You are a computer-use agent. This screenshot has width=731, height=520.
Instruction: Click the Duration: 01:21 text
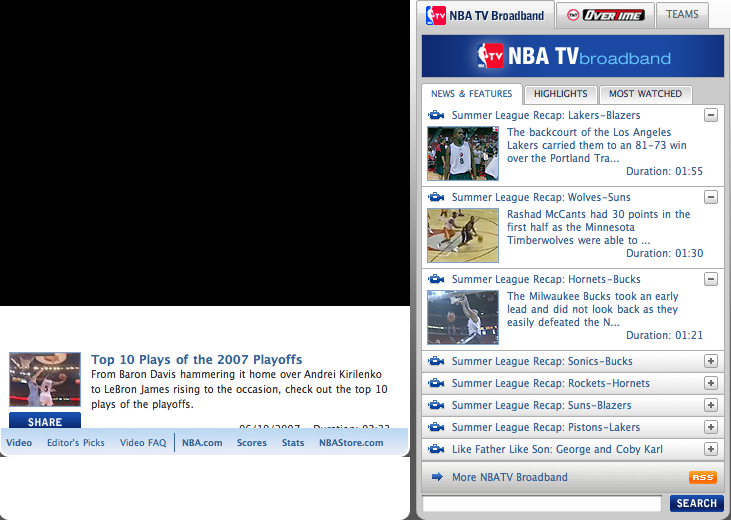click(x=664, y=335)
